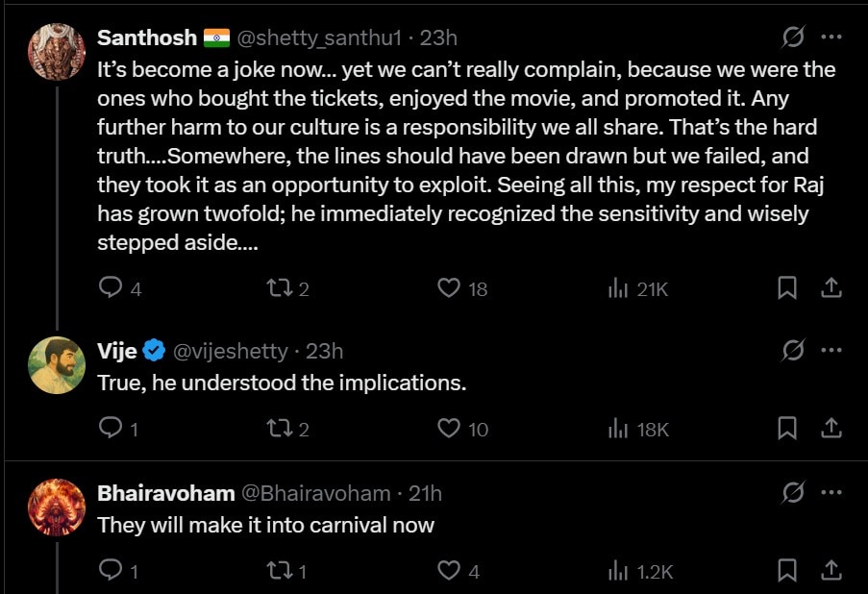Open Grok icon on Santhosh's tweet
The image size is (868, 594).
point(793,37)
